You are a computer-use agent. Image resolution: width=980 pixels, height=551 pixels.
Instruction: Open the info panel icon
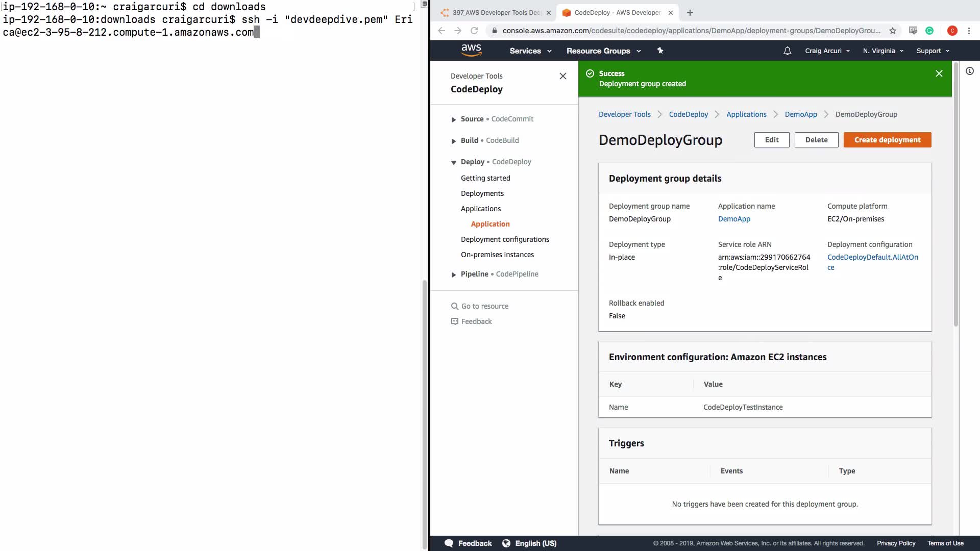pos(969,71)
